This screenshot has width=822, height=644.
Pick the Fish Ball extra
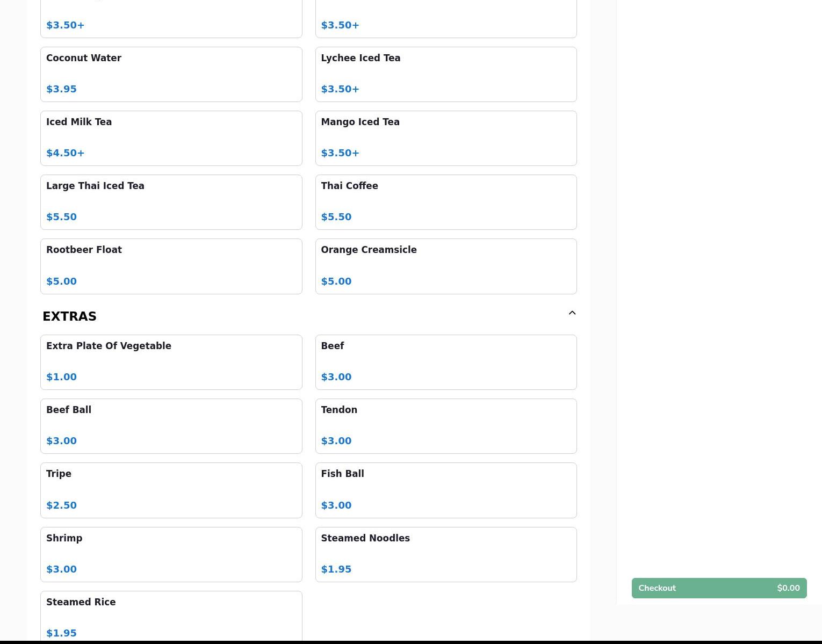[445, 490]
